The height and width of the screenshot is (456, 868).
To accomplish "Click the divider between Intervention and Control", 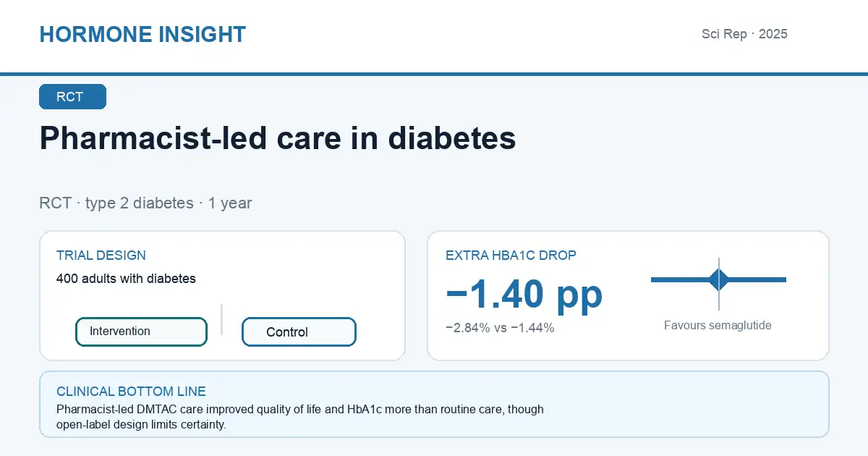I will coord(222,319).
